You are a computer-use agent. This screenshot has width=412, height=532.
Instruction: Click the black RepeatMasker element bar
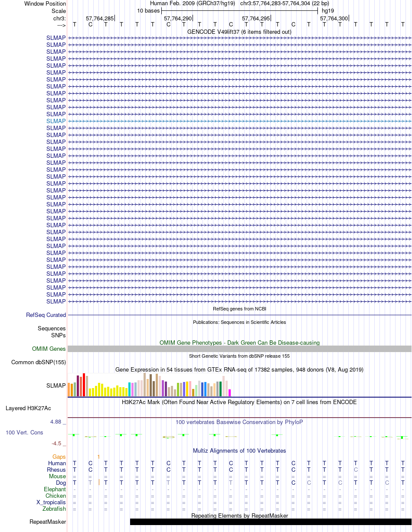(x=271, y=522)
